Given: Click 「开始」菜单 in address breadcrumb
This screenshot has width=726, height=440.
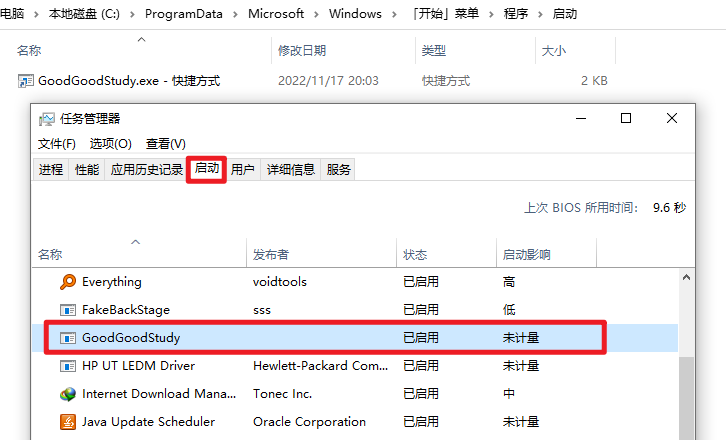Looking at the screenshot, I should click(x=445, y=14).
